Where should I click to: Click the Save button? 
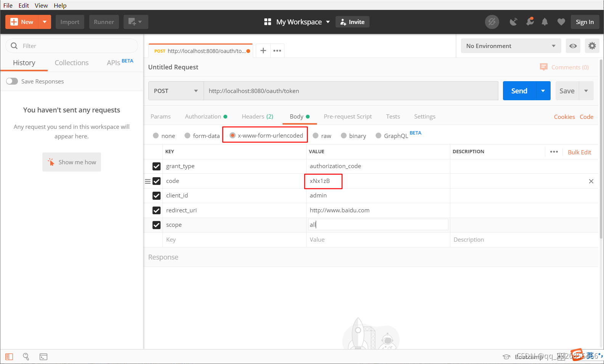pos(567,91)
